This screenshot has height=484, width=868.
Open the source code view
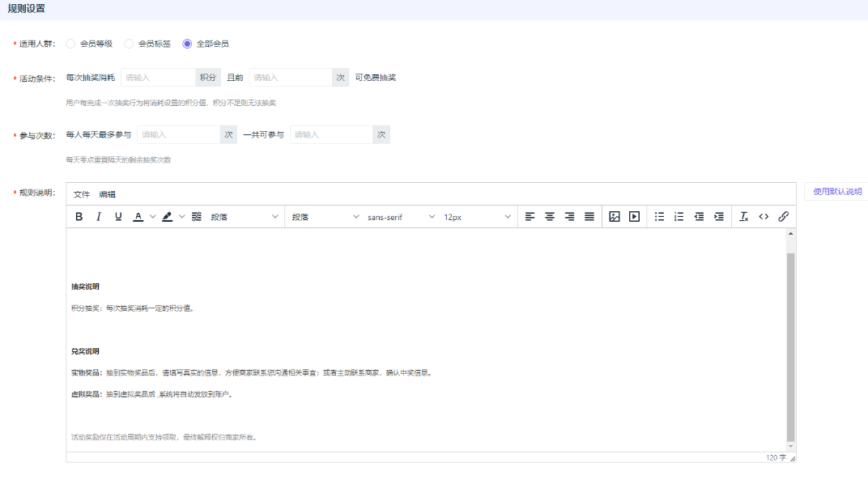pyautogui.click(x=764, y=217)
